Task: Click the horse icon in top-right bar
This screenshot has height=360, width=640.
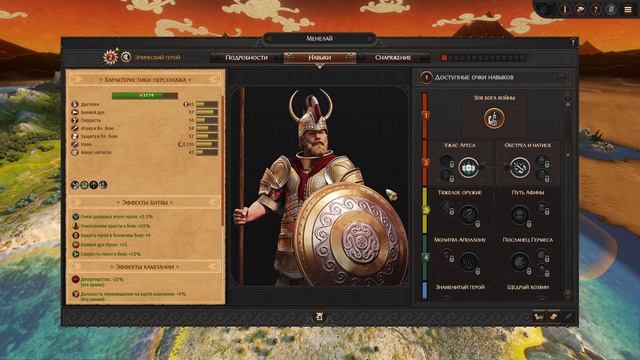Action: coord(580,9)
